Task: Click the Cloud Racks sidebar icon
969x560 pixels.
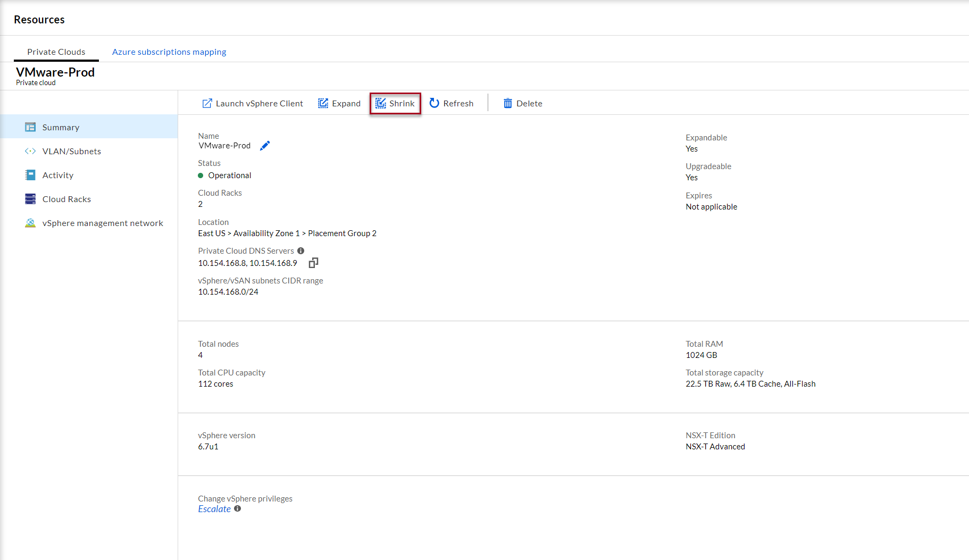Action: click(x=30, y=199)
